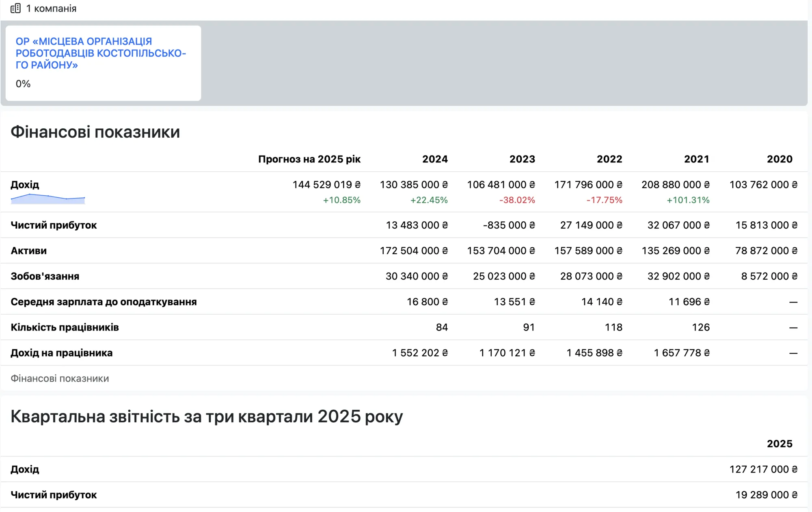Click the Прогноз на 2025 рік header
This screenshot has width=812, height=512.
coord(309,159)
